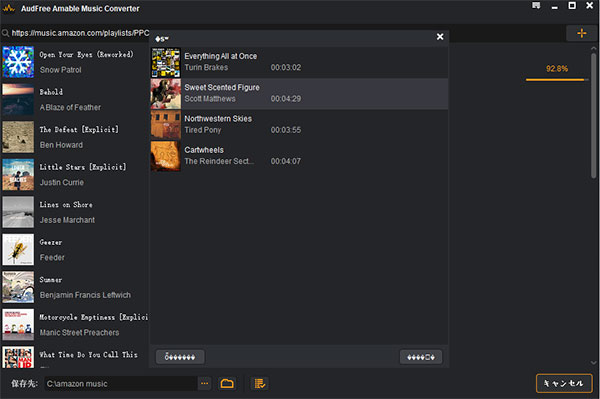Click the 00:04:29 duration value

tap(286, 99)
